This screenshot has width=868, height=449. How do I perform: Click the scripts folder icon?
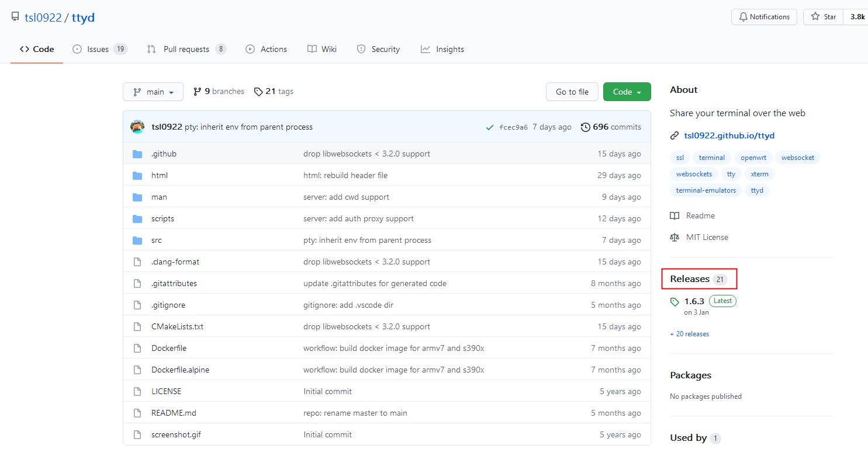(137, 219)
